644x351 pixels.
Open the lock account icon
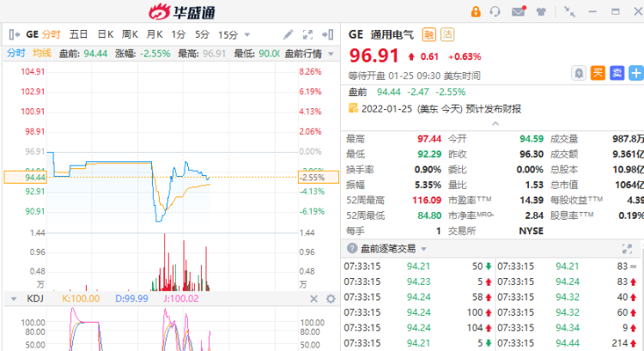click(x=476, y=11)
